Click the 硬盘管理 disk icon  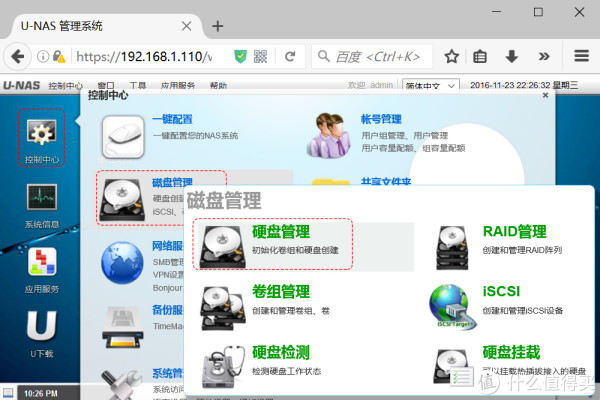(x=223, y=246)
